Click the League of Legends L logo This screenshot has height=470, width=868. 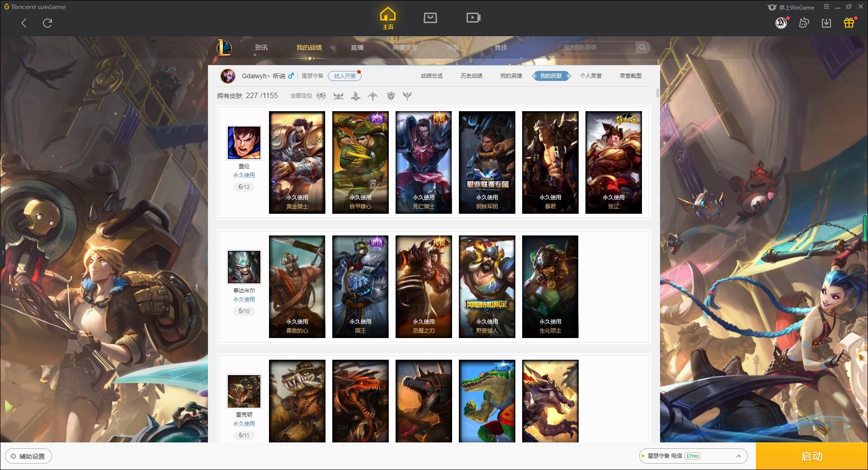224,47
